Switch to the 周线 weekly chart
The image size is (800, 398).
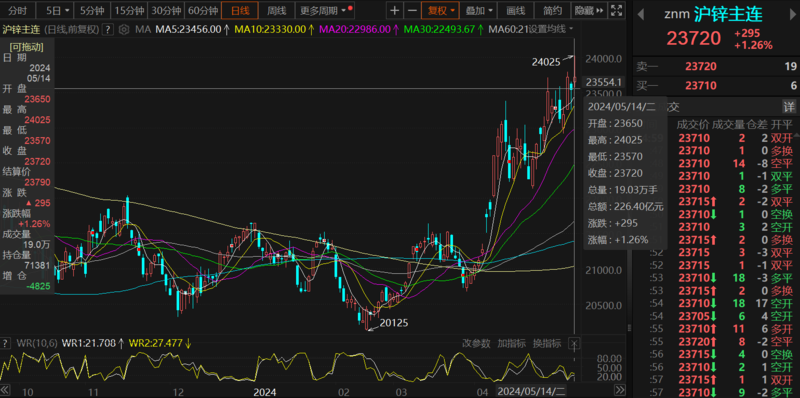click(x=277, y=10)
